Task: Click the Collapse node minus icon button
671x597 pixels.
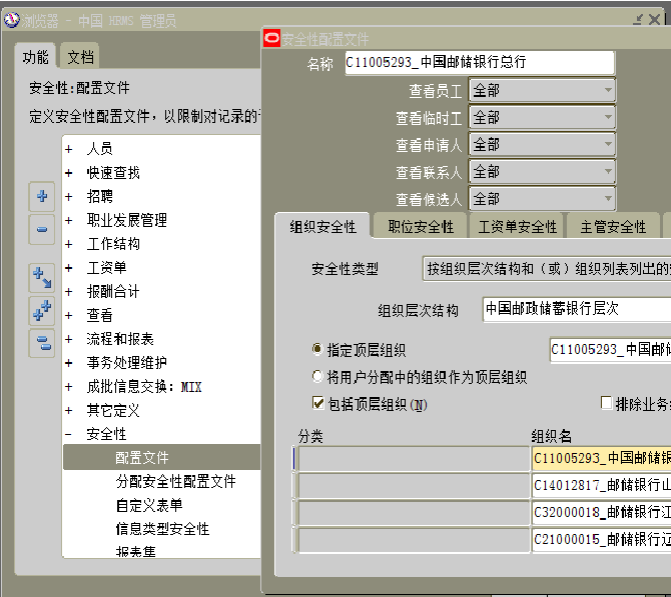Action: coord(42,229)
